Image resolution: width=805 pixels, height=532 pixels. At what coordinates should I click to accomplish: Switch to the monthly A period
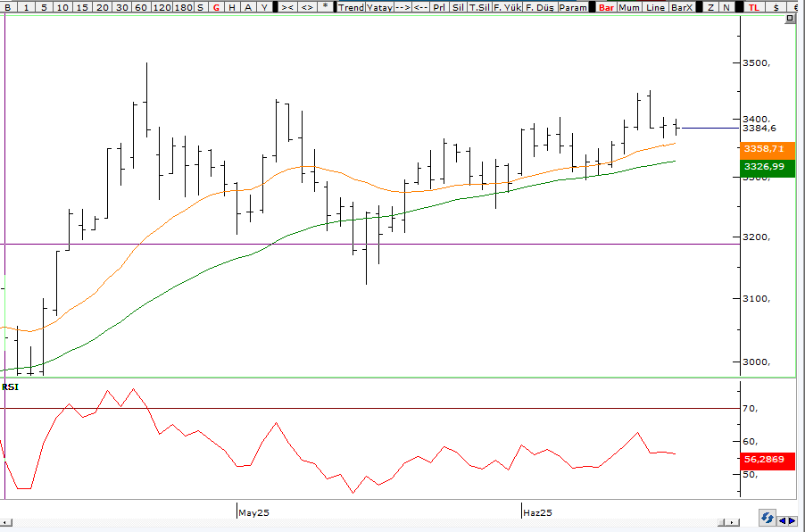tap(248, 7)
